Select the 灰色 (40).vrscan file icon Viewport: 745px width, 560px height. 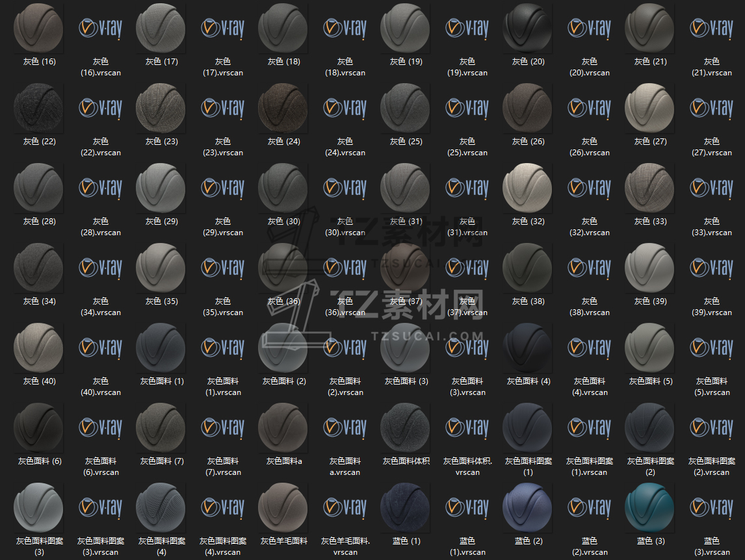100,347
